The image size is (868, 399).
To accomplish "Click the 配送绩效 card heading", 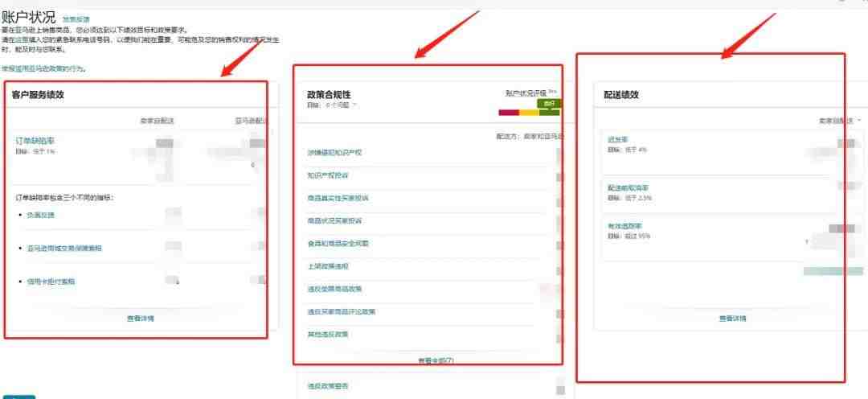I will pos(621,95).
